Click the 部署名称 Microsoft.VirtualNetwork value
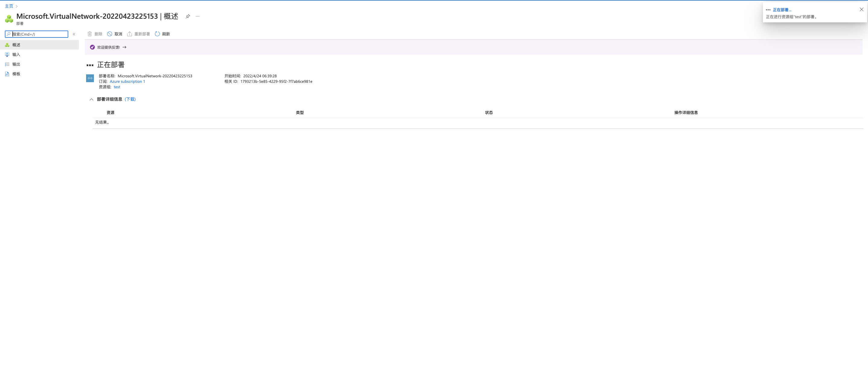This screenshot has height=376, width=868. tap(155, 76)
